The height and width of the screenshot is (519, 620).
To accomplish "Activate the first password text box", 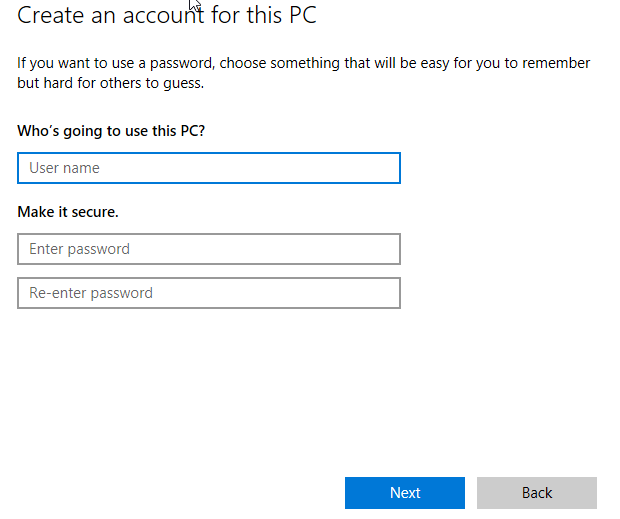I will click(x=208, y=249).
